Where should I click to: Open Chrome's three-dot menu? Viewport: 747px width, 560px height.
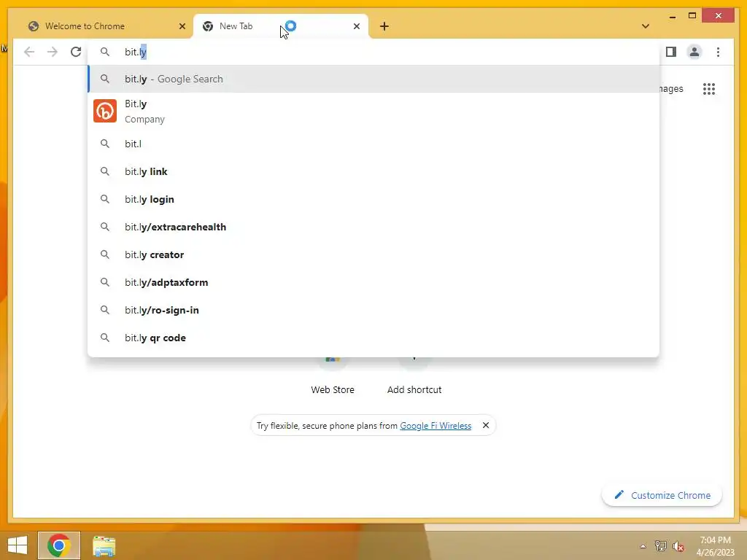[x=718, y=52]
